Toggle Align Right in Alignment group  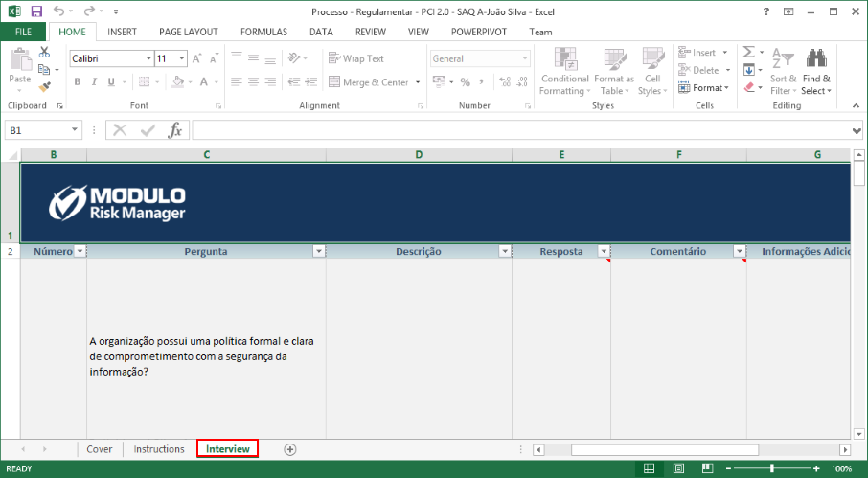click(270, 81)
